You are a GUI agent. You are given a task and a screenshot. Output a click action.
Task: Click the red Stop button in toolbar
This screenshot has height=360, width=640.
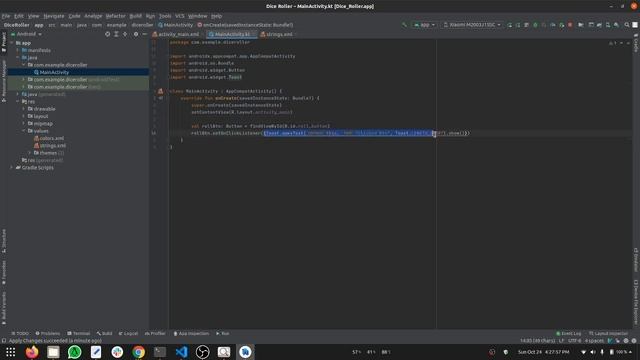pos(570,25)
